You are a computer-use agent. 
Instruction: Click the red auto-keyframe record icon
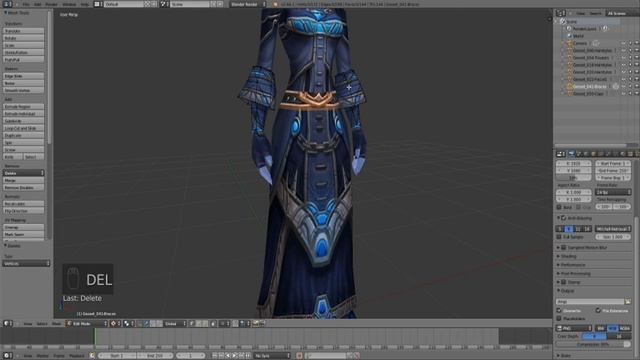pos(299,356)
